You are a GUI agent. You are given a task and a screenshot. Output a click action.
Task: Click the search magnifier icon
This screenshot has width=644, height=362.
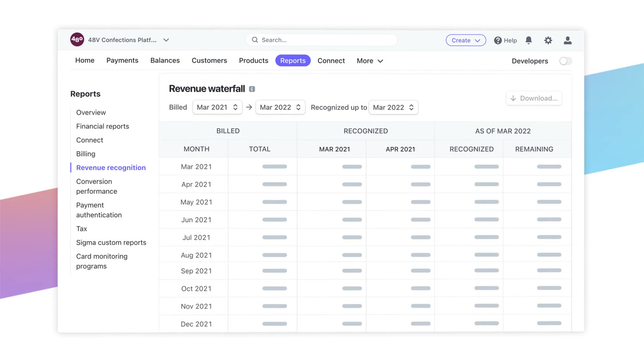255,40
